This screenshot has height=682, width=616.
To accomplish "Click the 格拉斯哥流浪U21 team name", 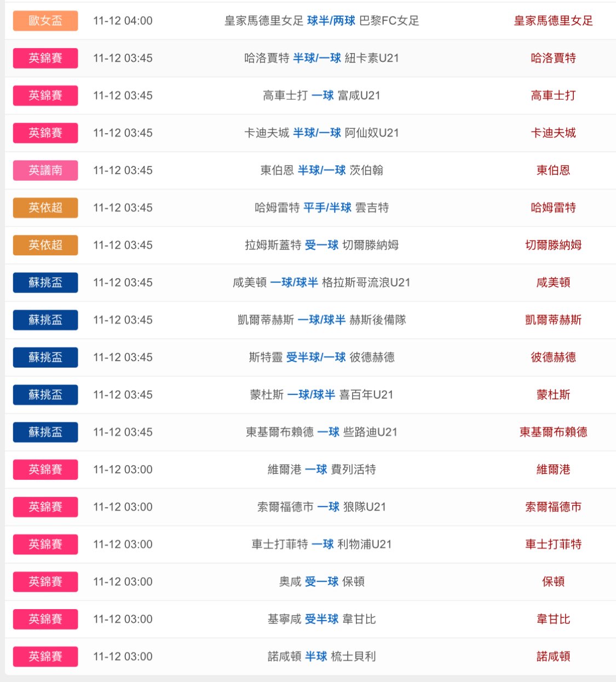I will (366, 283).
